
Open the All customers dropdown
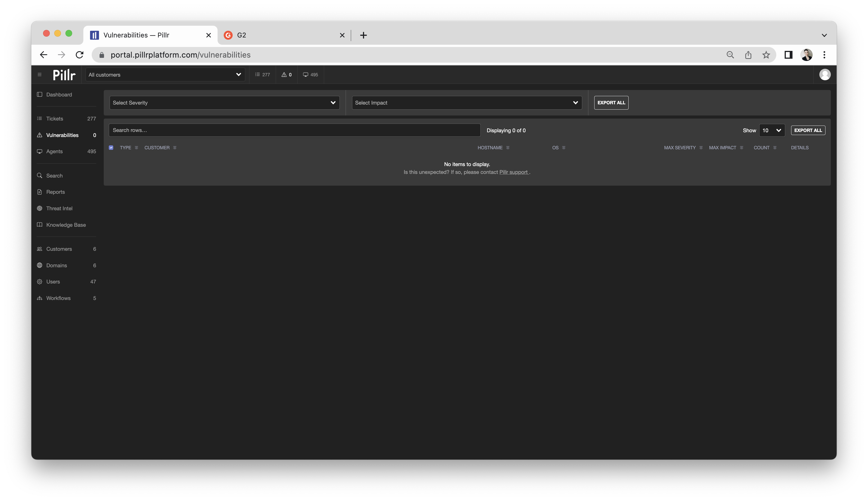(x=165, y=75)
